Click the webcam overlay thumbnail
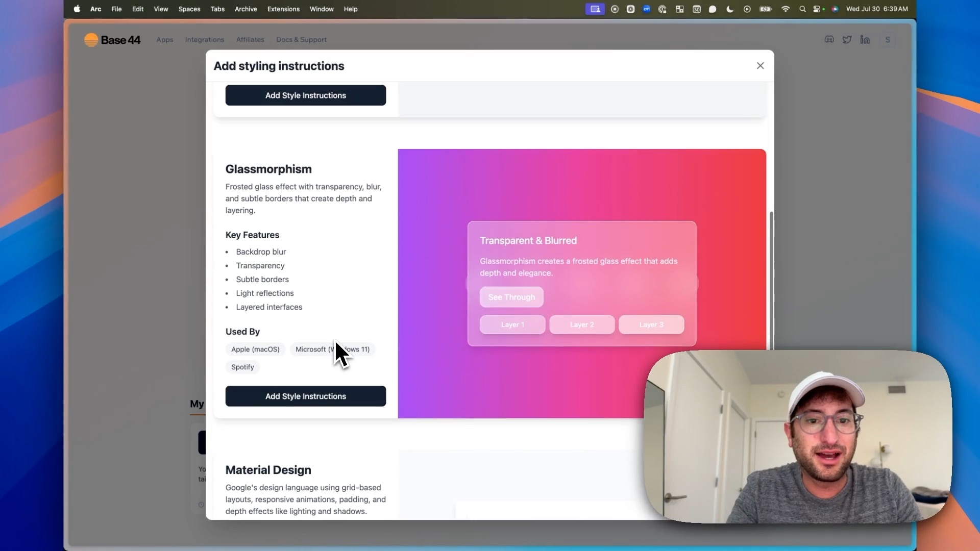Image resolution: width=980 pixels, height=551 pixels. point(798,437)
